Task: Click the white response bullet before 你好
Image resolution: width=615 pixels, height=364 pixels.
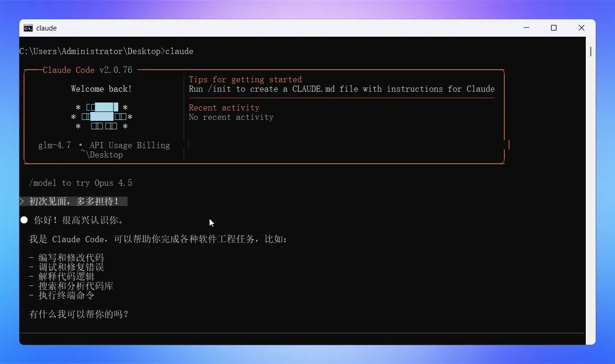Action: click(24, 220)
